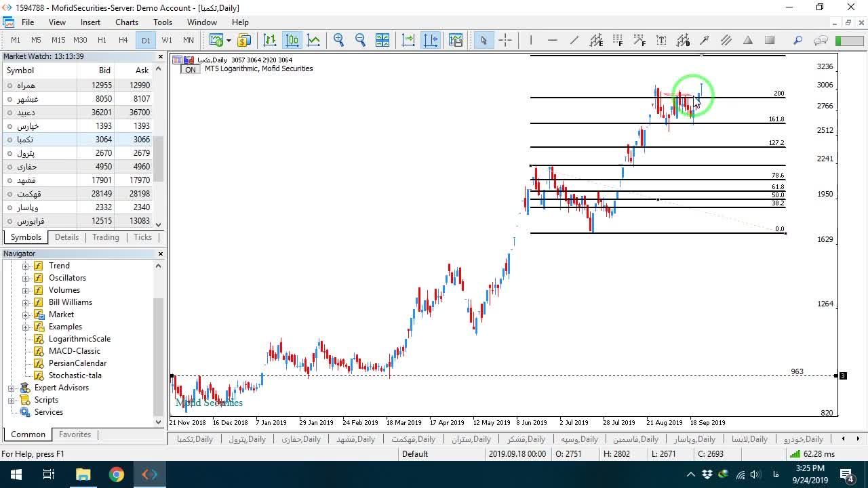Select the triangle shape tool
868x488 pixels.
click(748, 40)
